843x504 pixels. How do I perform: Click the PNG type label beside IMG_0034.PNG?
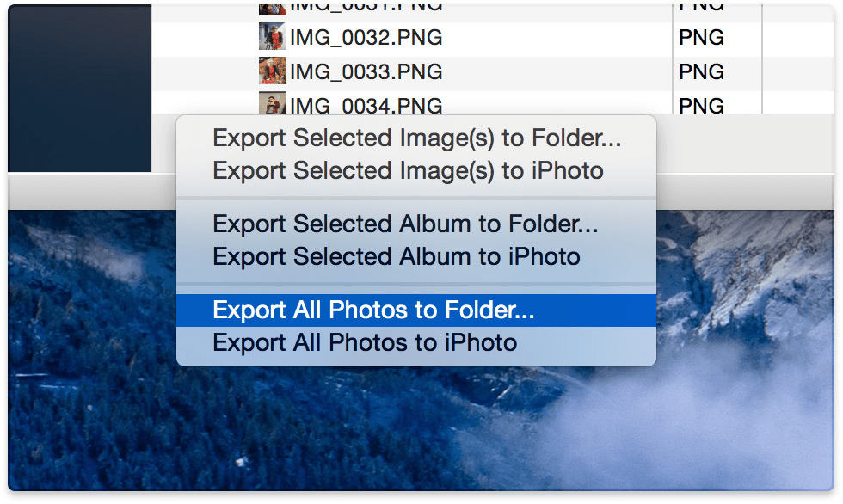coord(703,105)
